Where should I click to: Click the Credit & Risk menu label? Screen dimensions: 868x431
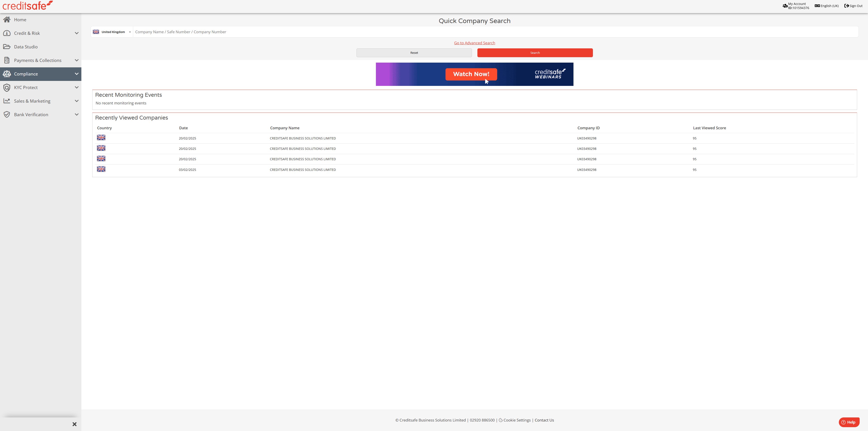pyautogui.click(x=27, y=33)
